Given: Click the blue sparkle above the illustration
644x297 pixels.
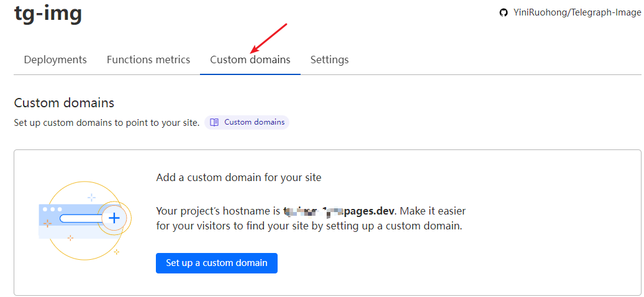Looking at the screenshot, I should pos(91,197).
